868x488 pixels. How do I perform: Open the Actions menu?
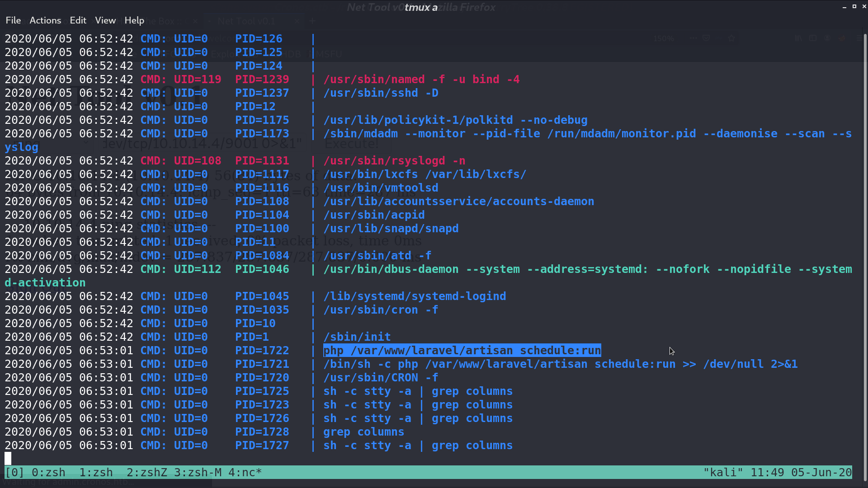coord(45,20)
